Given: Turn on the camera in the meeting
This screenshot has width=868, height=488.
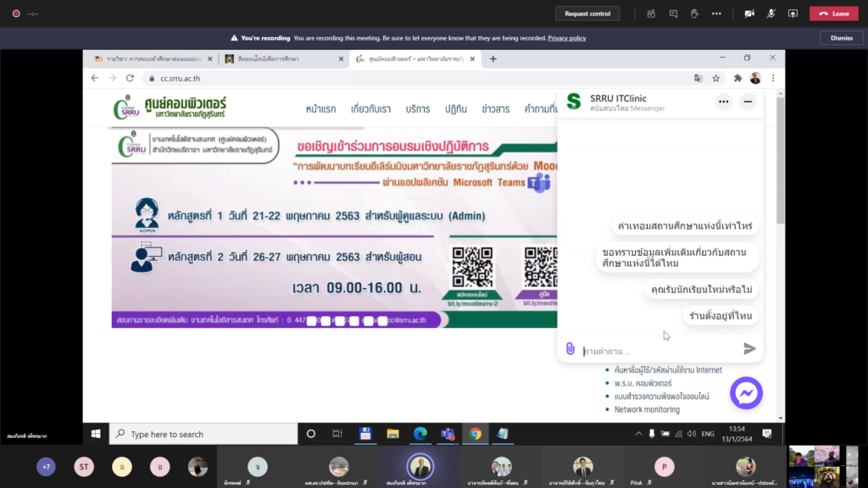Looking at the screenshot, I should pos(749,14).
